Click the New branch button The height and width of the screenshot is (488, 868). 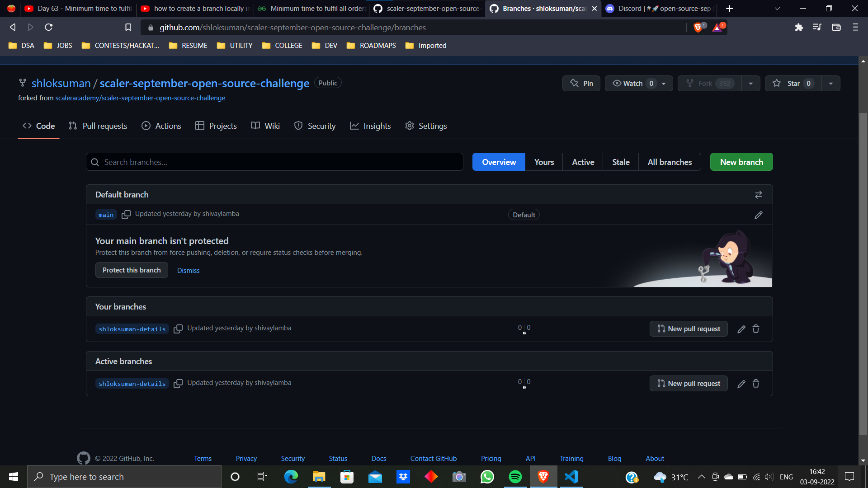click(x=741, y=162)
